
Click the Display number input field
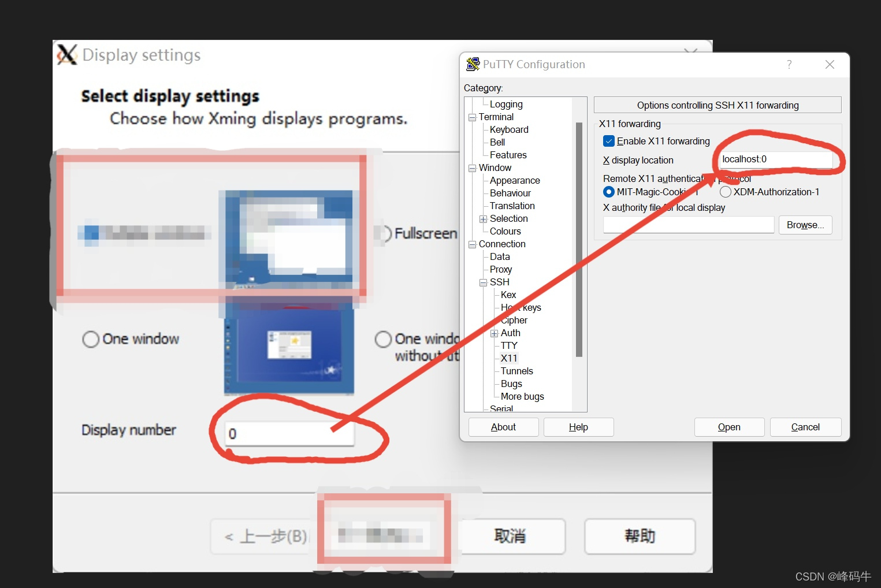[289, 434]
